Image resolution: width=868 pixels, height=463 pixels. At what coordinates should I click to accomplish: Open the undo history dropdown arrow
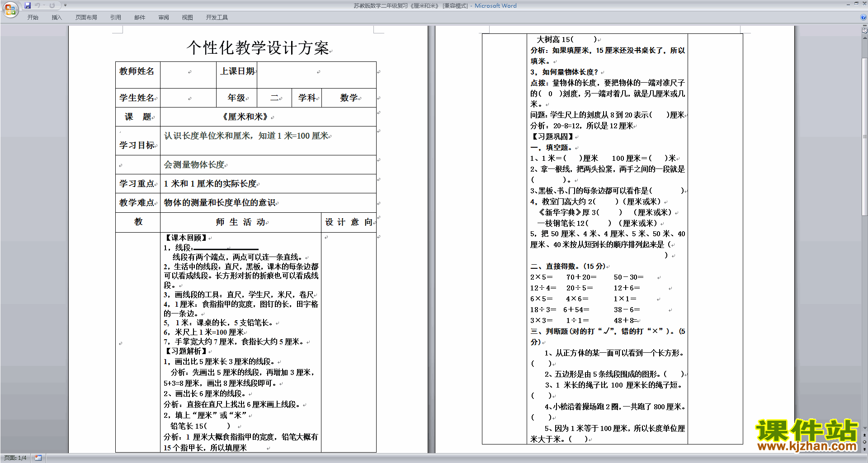(44, 5)
